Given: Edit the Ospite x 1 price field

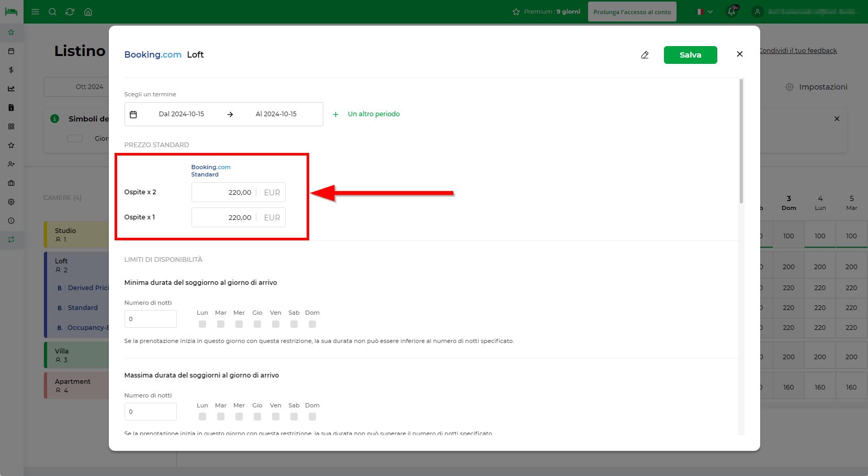Looking at the screenshot, I should pos(238,217).
